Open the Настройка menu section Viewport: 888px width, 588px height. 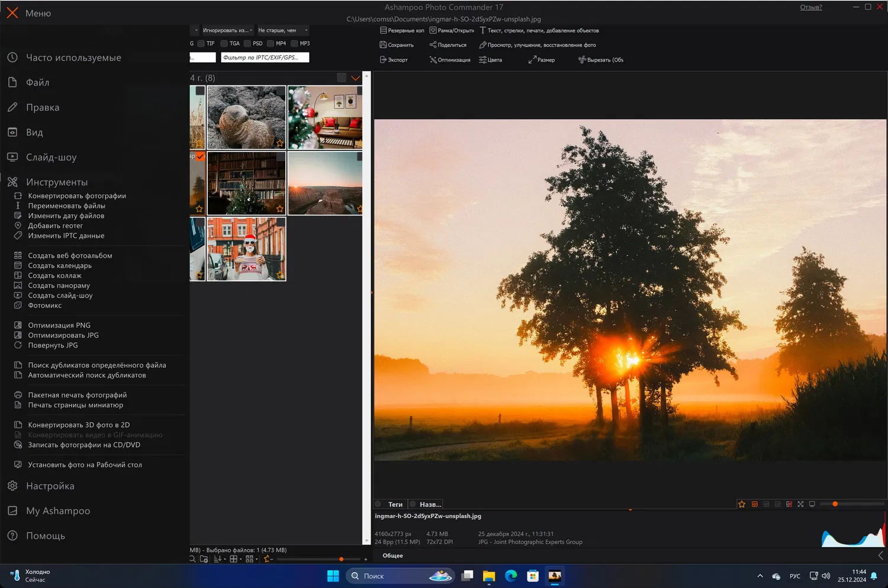pyautogui.click(x=50, y=486)
